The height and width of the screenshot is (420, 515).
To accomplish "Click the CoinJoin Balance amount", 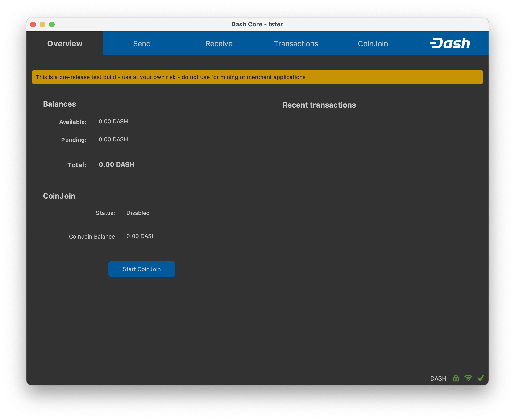I will click(x=141, y=236).
